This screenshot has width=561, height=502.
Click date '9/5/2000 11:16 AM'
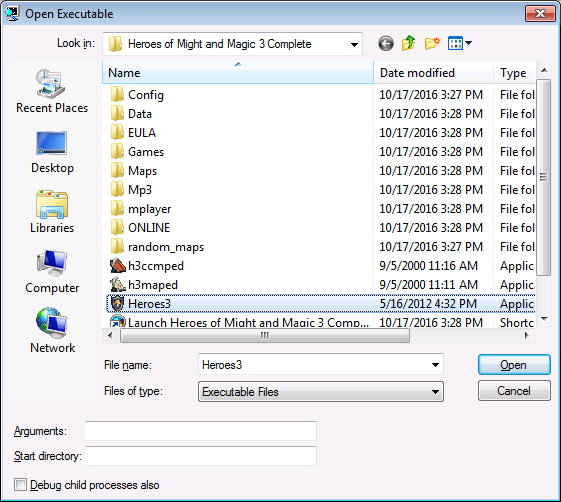pyautogui.click(x=428, y=266)
